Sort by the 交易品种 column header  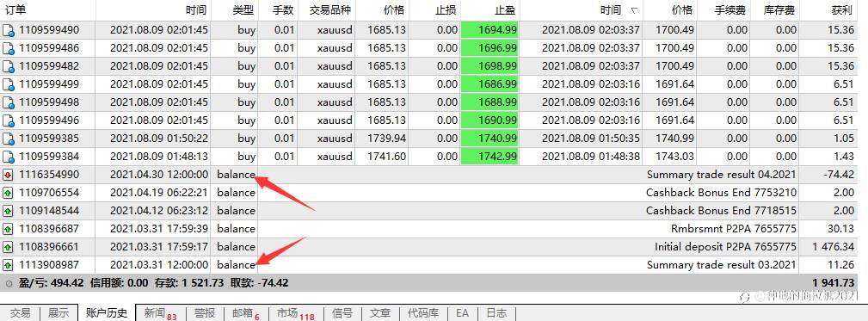pyautogui.click(x=327, y=10)
